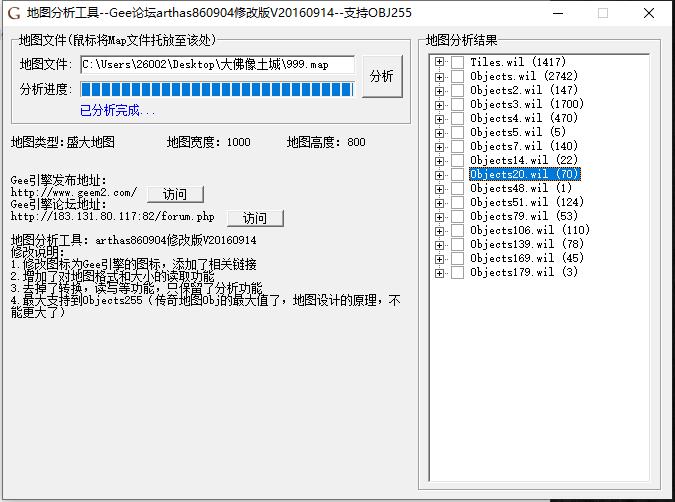Expand the Objects5.wil node
The width and height of the screenshot is (675, 502).
click(x=439, y=133)
